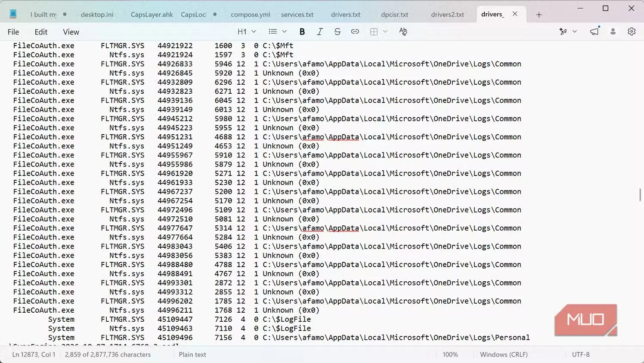Open the Edit menu
644x363 pixels.
click(x=41, y=32)
